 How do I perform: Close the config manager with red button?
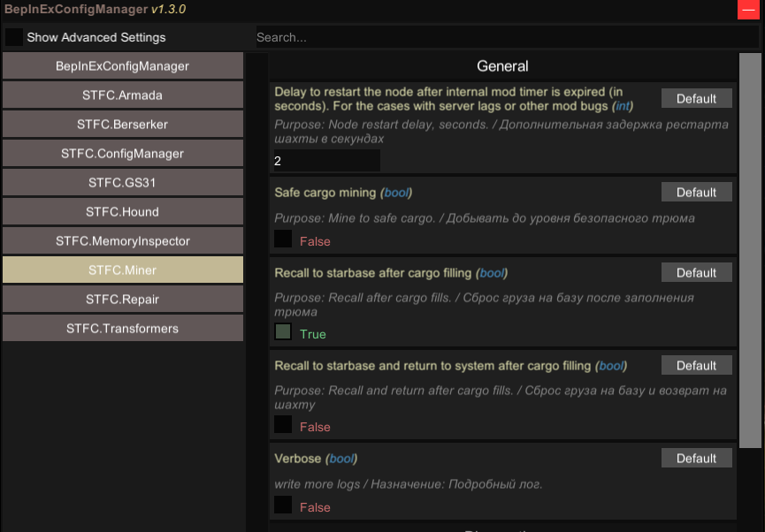point(748,10)
